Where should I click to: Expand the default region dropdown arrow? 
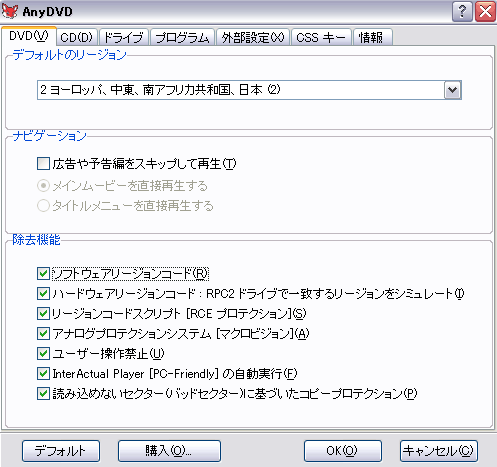pyautogui.click(x=452, y=90)
